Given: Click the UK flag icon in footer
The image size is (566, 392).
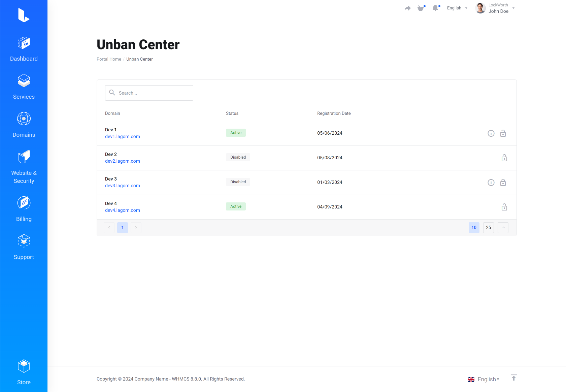Looking at the screenshot, I should click(471, 379).
